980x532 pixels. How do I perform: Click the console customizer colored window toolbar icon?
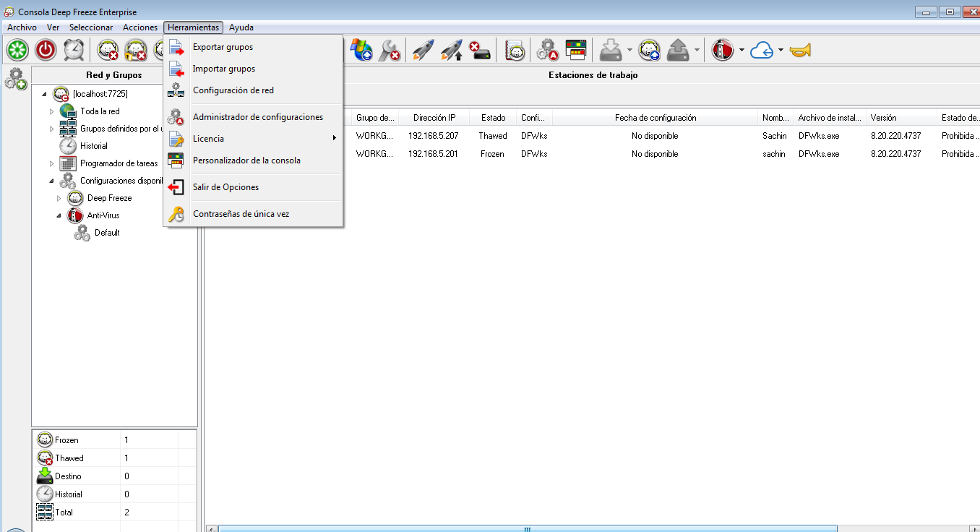click(575, 50)
